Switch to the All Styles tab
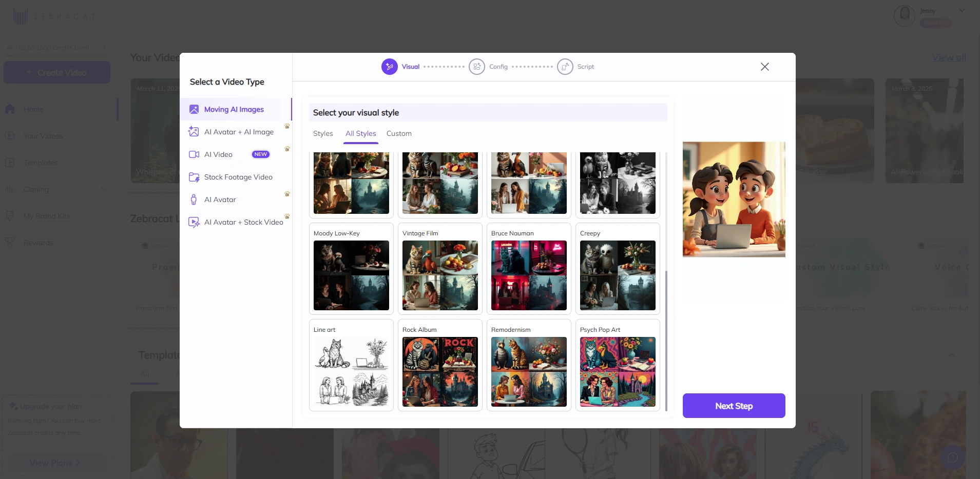980x479 pixels. point(361,133)
